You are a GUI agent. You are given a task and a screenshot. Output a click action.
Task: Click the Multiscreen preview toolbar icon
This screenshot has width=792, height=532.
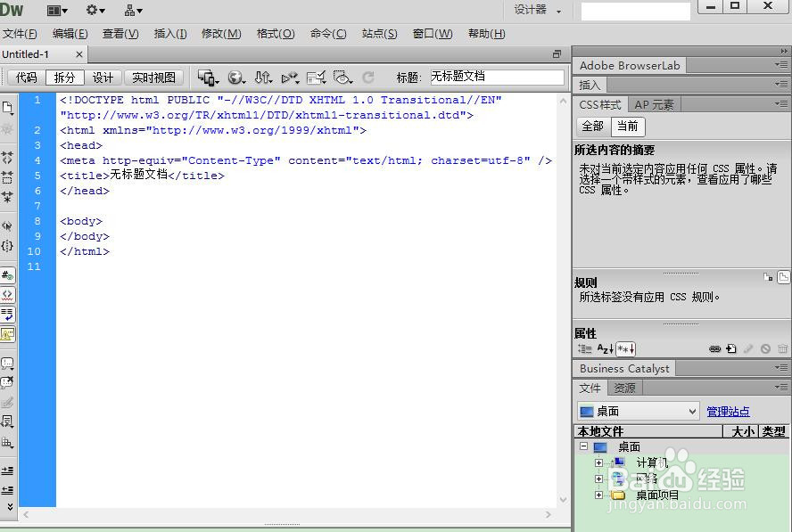click(208, 78)
